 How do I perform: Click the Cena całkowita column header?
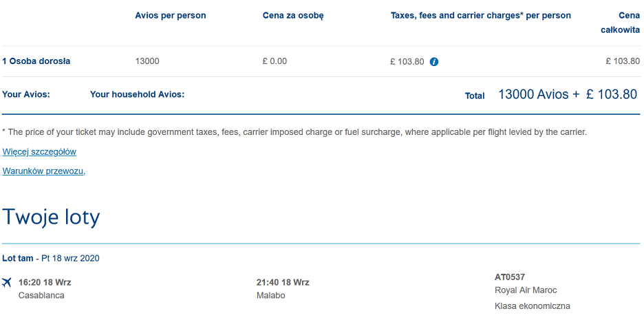click(620, 23)
